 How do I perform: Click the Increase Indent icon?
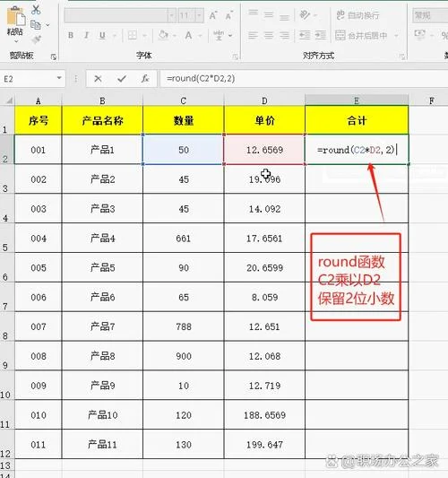[x=321, y=35]
